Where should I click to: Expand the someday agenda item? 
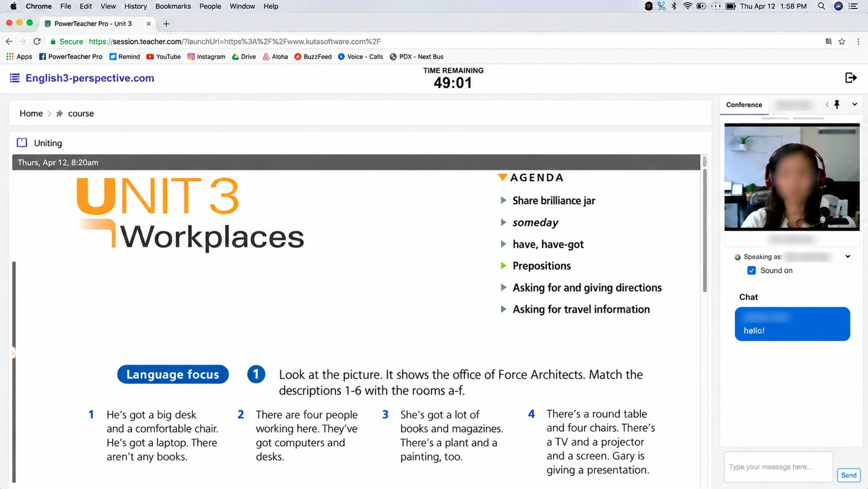(x=503, y=222)
